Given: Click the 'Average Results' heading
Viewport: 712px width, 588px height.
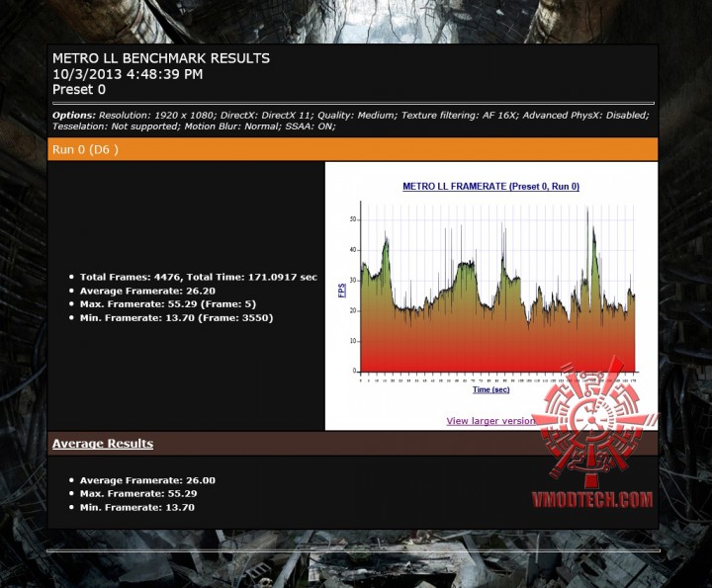Looking at the screenshot, I should 103,444.
